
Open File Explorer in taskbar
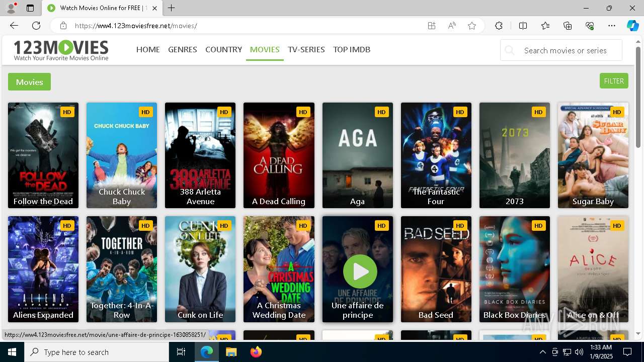(x=231, y=352)
